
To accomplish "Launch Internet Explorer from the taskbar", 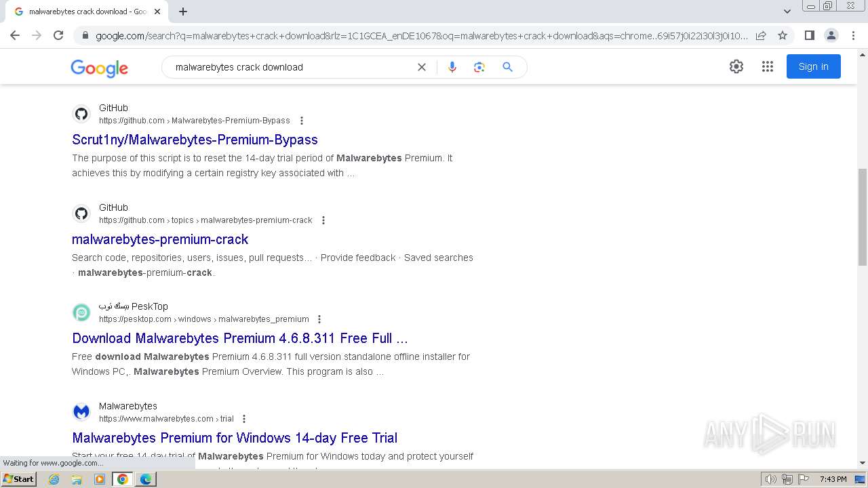I will [x=54, y=479].
